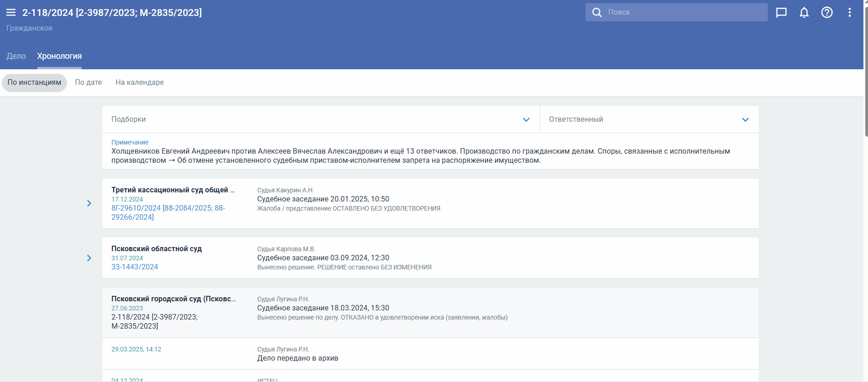Open the hamburger navigation menu
The width and height of the screenshot is (868, 382).
tap(11, 13)
